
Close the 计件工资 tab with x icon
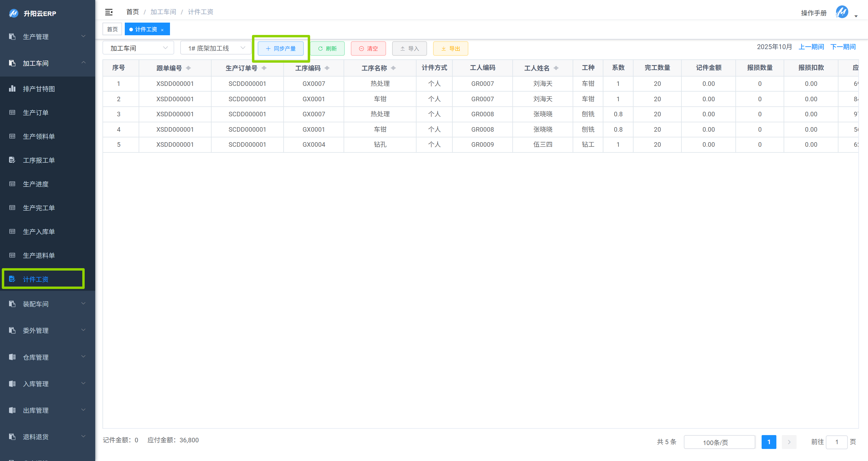click(162, 30)
